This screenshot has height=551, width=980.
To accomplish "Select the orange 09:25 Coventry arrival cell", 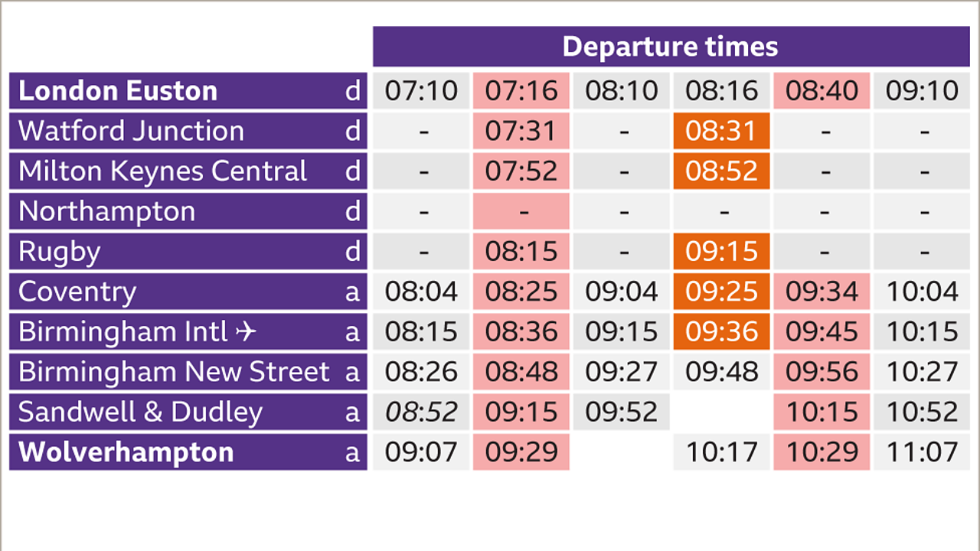I will [721, 292].
